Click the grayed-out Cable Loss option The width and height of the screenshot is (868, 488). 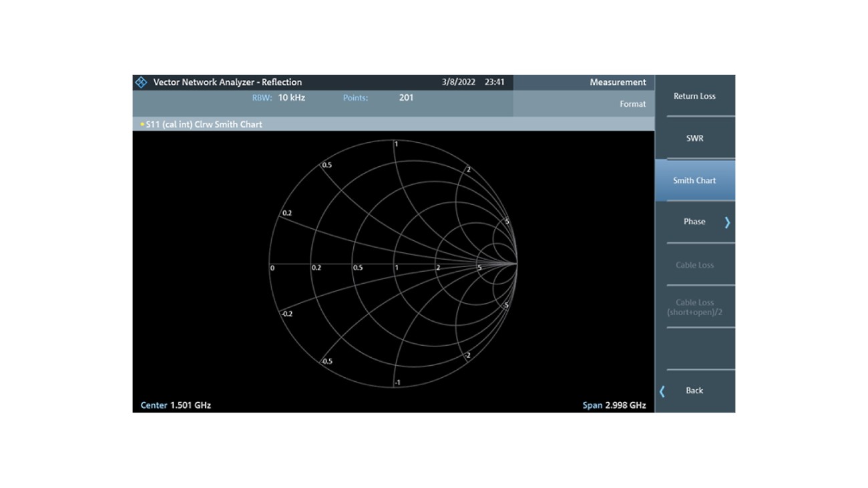point(694,264)
